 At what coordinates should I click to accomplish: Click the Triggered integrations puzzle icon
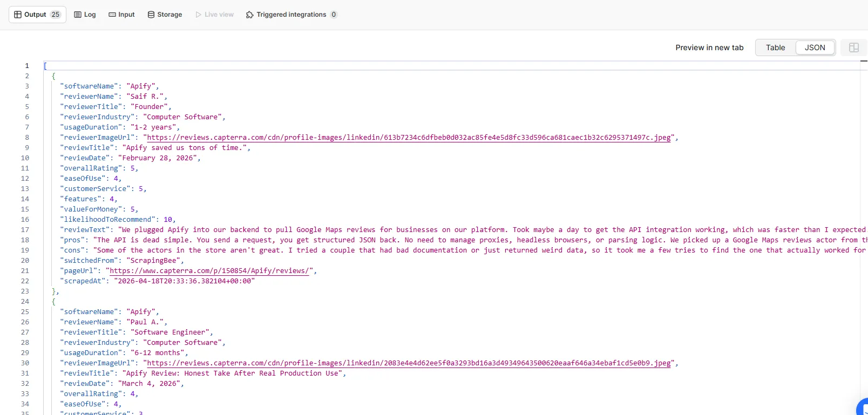point(249,15)
